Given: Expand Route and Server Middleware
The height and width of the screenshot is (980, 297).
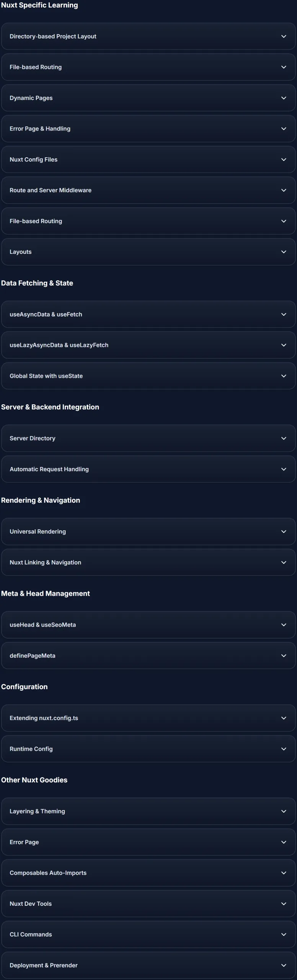Looking at the screenshot, I should coord(148,190).
